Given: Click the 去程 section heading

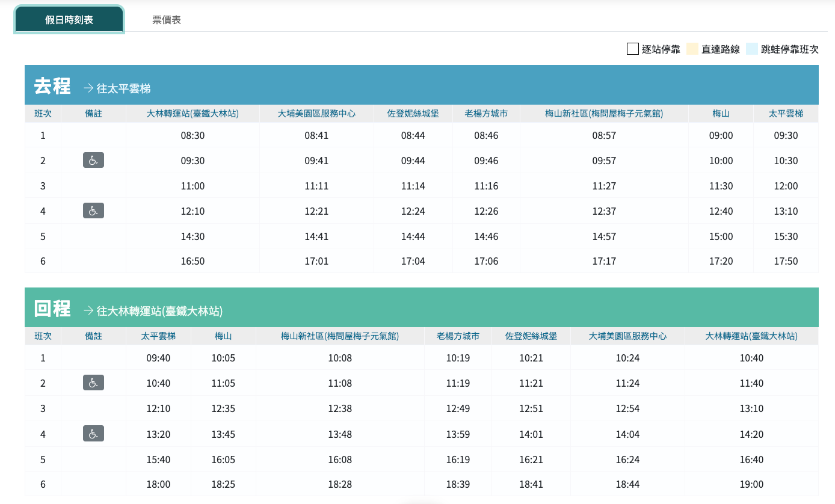Looking at the screenshot, I should click(x=52, y=86).
